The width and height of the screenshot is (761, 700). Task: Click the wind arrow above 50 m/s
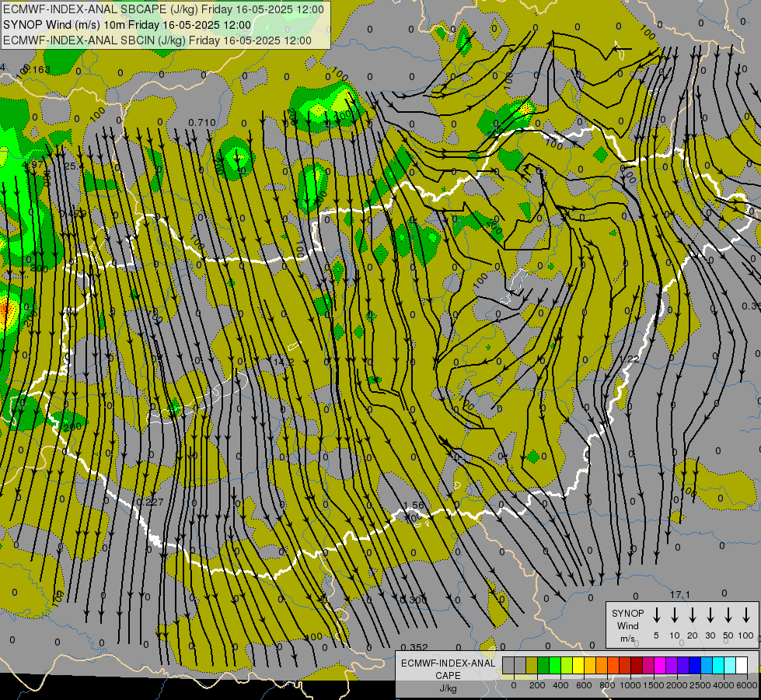(728, 615)
